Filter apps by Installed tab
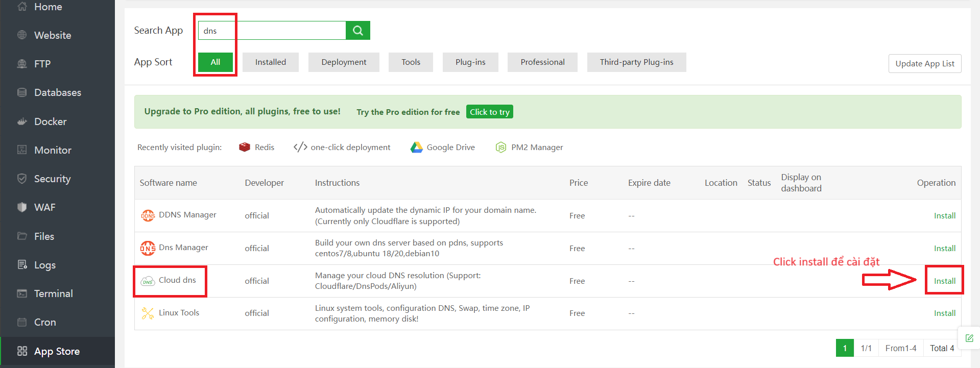The image size is (980, 368). [270, 62]
